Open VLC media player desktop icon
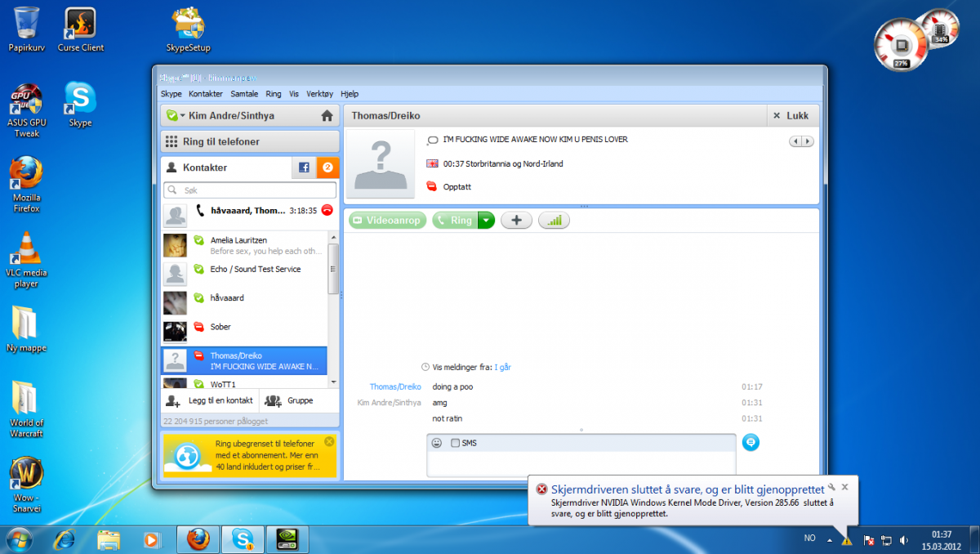 coord(26,260)
